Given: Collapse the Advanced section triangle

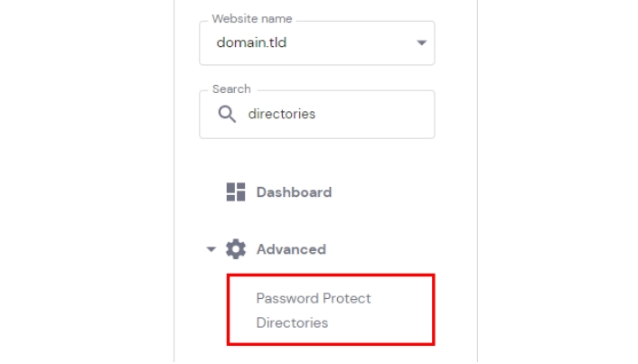Looking at the screenshot, I should [211, 248].
